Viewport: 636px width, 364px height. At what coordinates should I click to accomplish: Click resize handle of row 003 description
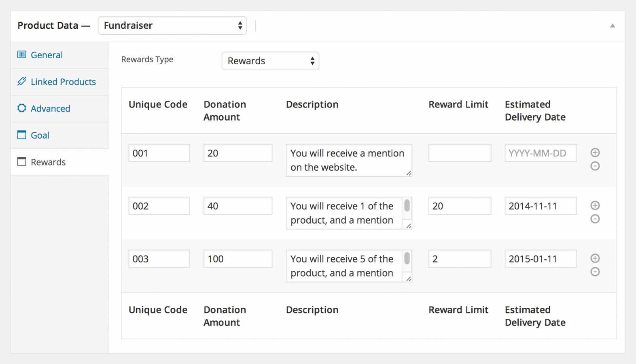point(409,278)
